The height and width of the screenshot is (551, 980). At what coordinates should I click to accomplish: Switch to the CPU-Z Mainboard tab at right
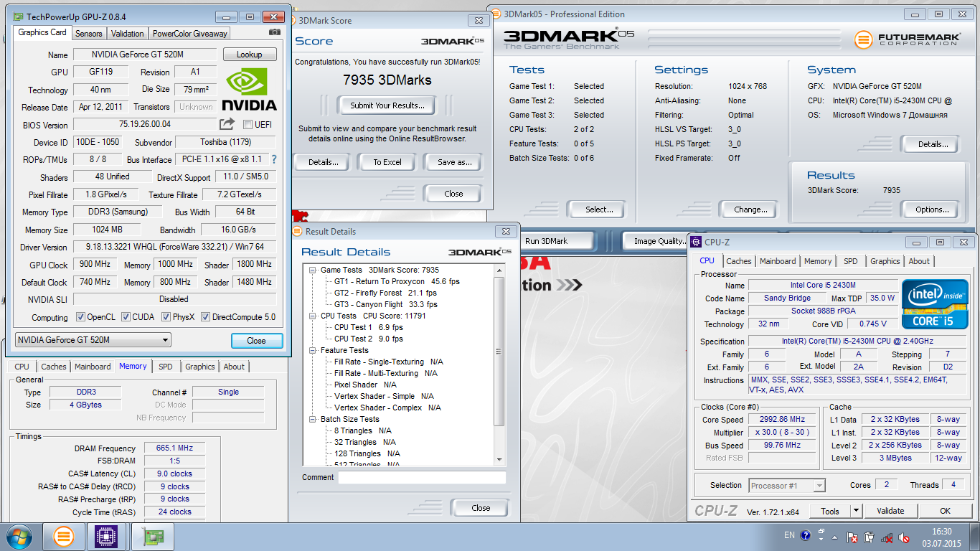pos(778,261)
